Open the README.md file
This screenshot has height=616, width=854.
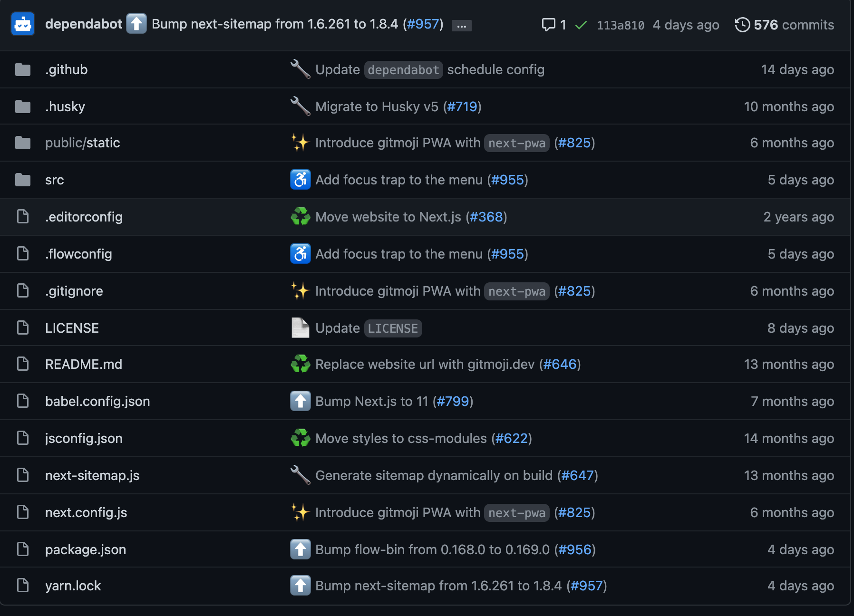pyautogui.click(x=84, y=364)
